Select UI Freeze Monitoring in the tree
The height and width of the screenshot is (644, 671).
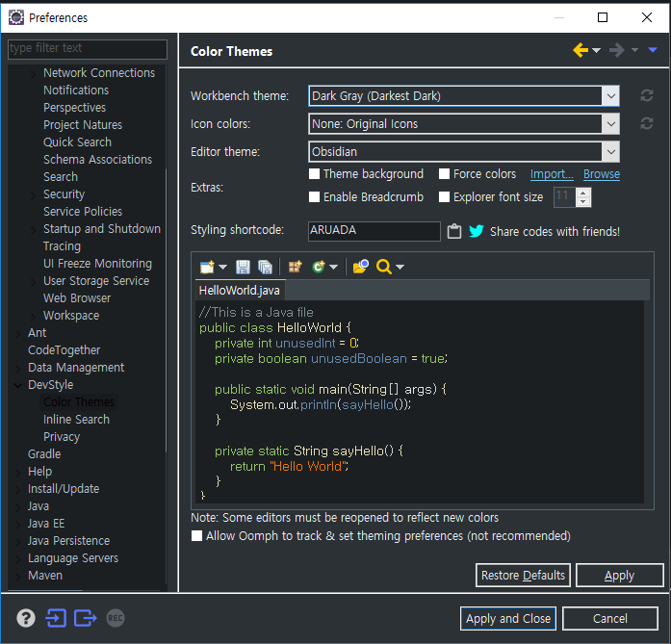(97, 263)
